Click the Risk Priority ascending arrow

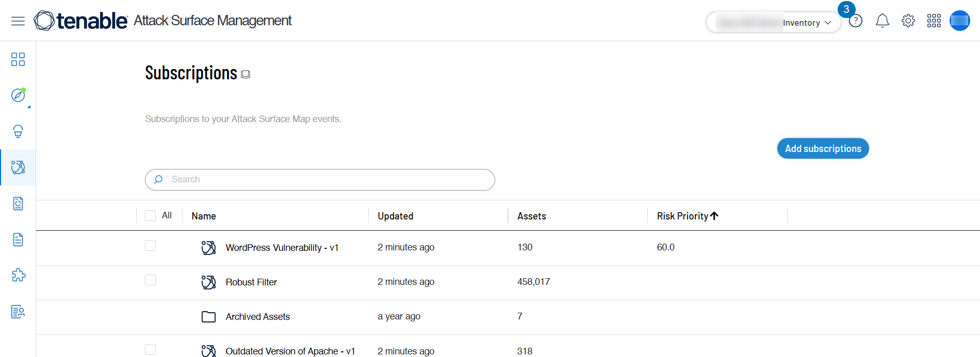(x=714, y=216)
